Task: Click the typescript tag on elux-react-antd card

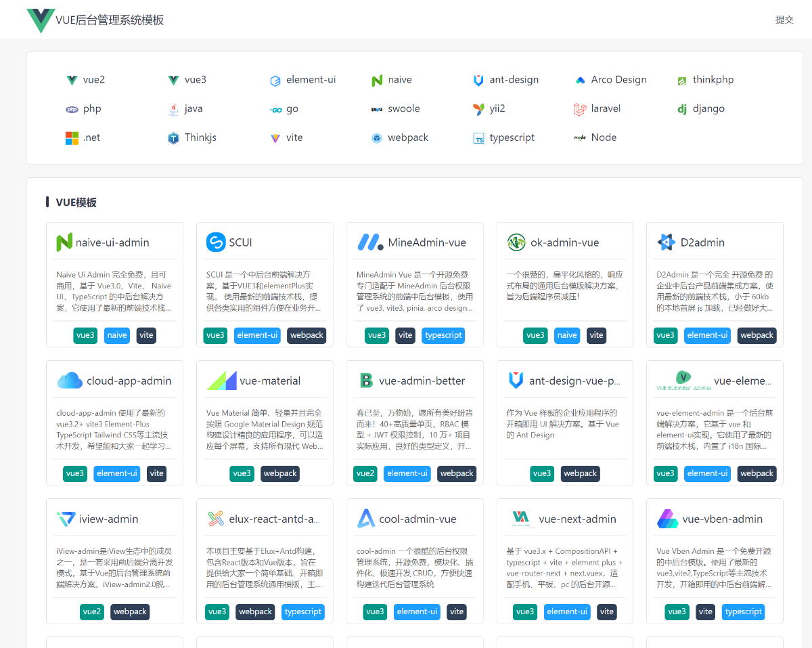Action: click(x=303, y=611)
